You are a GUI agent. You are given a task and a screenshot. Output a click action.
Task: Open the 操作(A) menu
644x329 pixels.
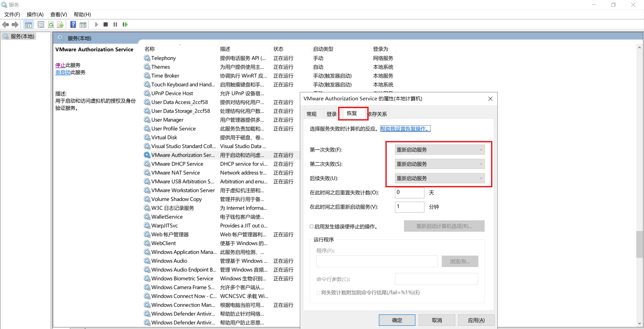click(35, 14)
